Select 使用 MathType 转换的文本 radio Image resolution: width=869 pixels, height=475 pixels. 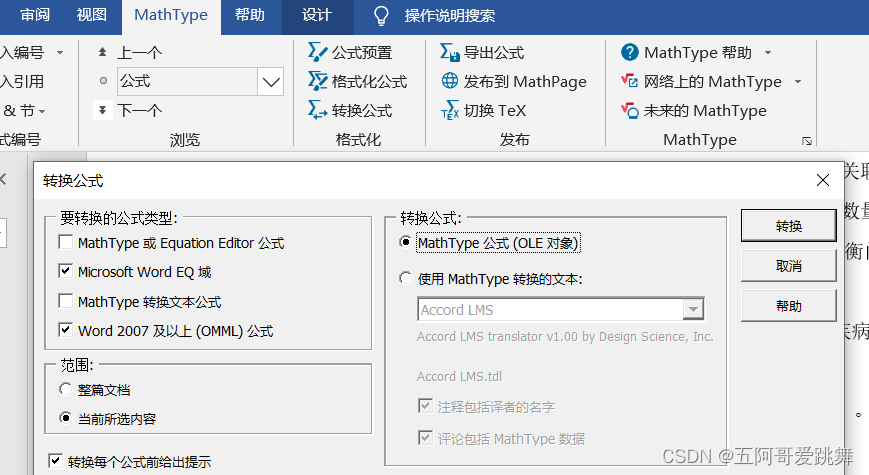coord(406,278)
